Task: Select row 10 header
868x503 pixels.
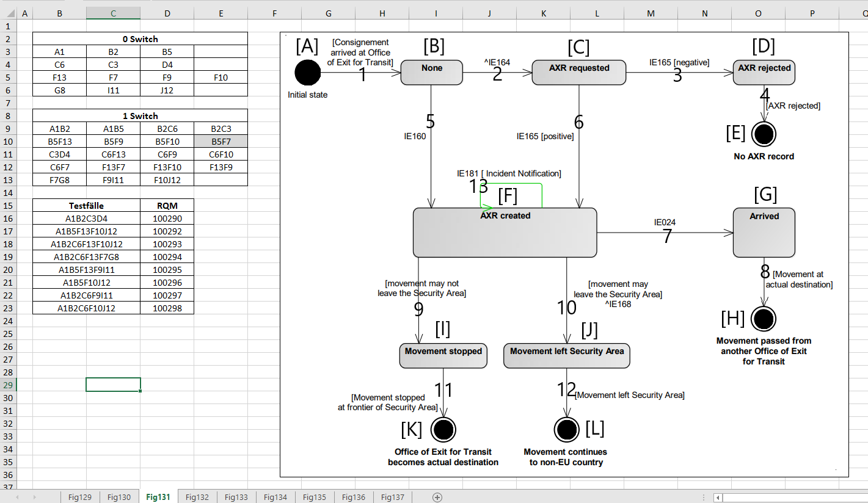Action: coord(7,141)
